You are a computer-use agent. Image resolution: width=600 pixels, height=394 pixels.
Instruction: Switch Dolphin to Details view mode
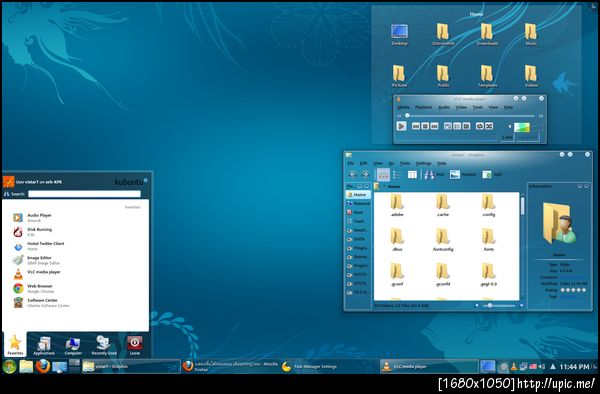pos(398,175)
